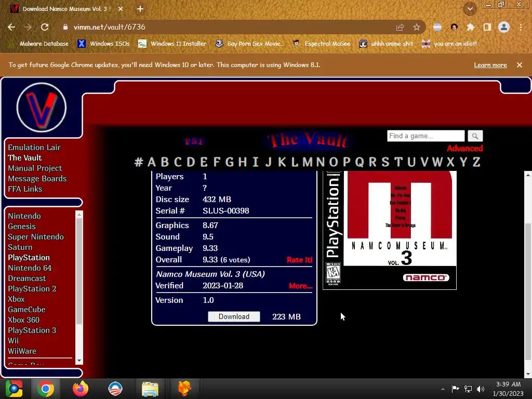
Task: Open the Extensions puzzle icon
Action: coord(470,27)
